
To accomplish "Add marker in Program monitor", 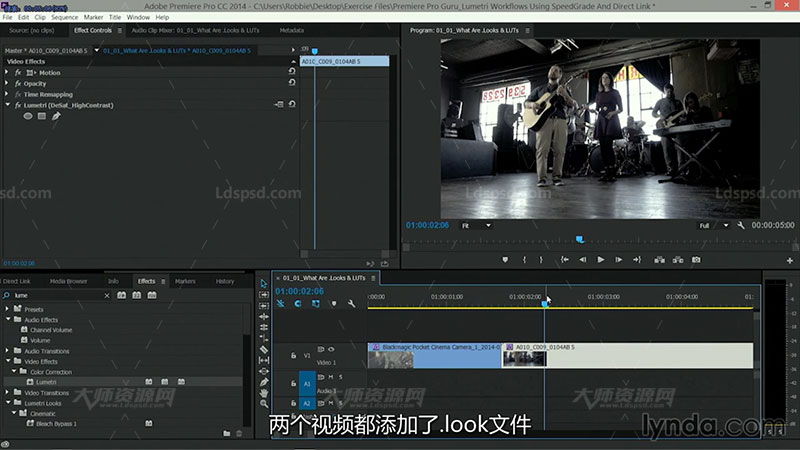I will point(505,260).
